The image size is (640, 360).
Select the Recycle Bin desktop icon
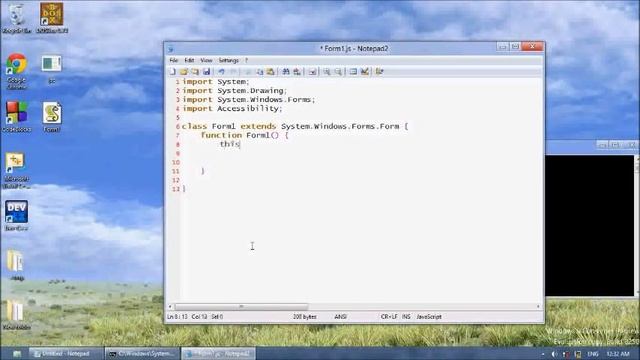pyautogui.click(x=16, y=18)
